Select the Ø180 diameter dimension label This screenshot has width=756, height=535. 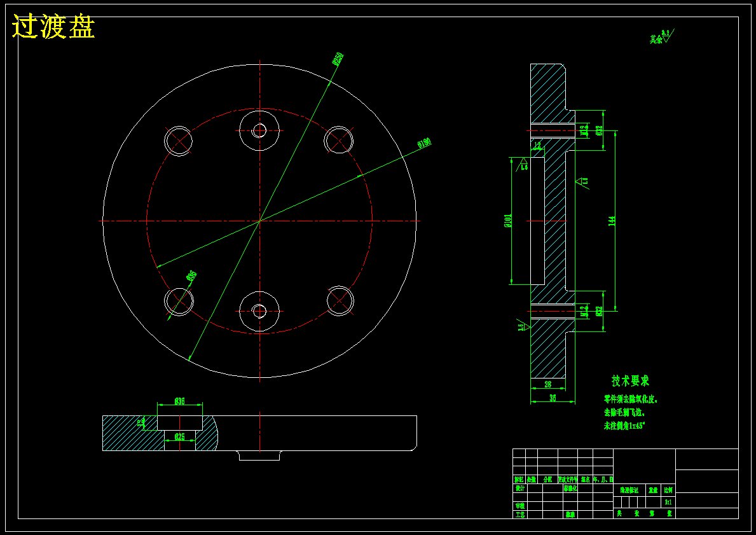[x=424, y=142]
